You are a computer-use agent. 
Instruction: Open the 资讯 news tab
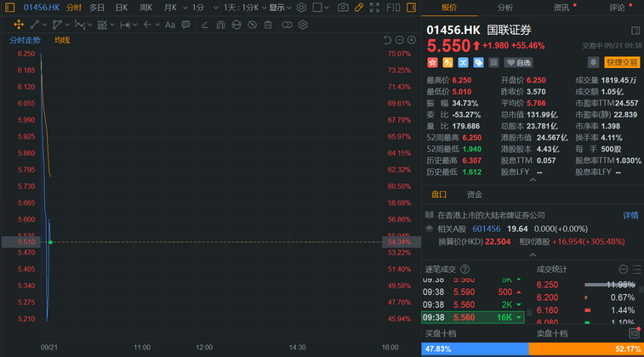pos(561,8)
